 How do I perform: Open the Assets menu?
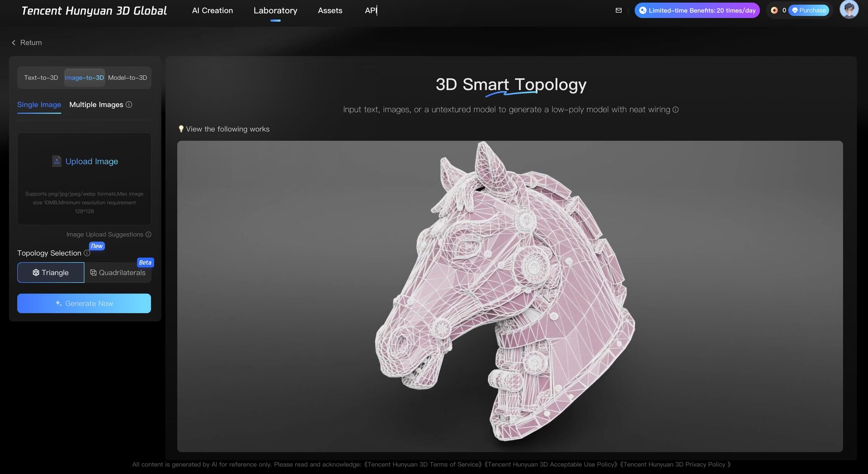pos(330,10)
